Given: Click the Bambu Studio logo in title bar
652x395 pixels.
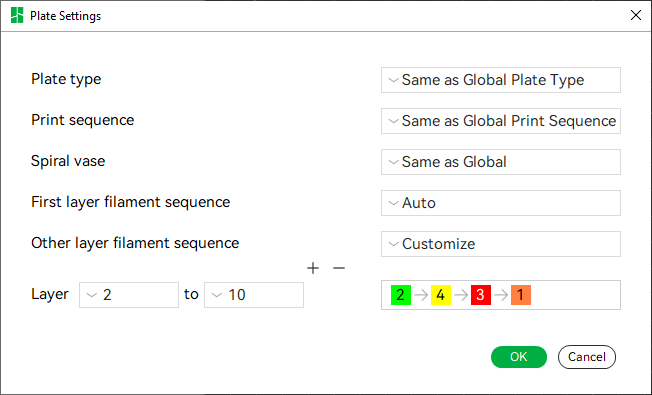Looking at the screenshot, I should click(x=17, y=15).
